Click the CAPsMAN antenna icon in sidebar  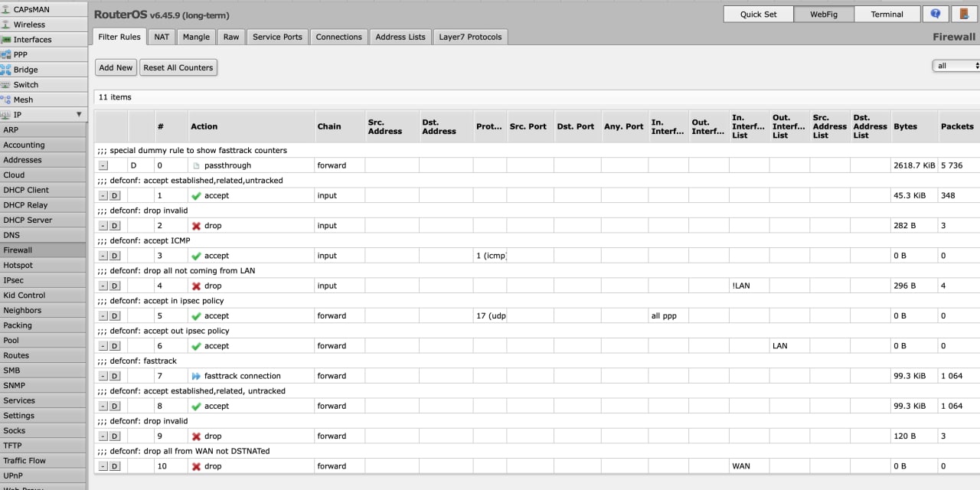6,9
